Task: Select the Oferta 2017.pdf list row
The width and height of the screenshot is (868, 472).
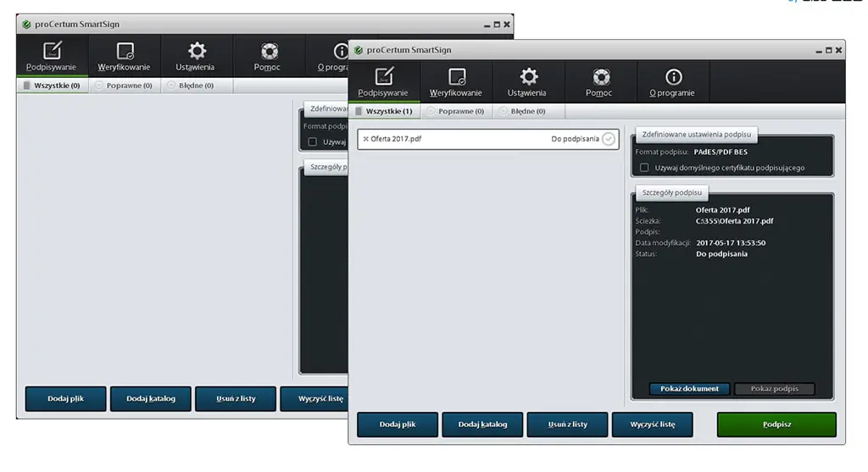Action: point(487,139)
